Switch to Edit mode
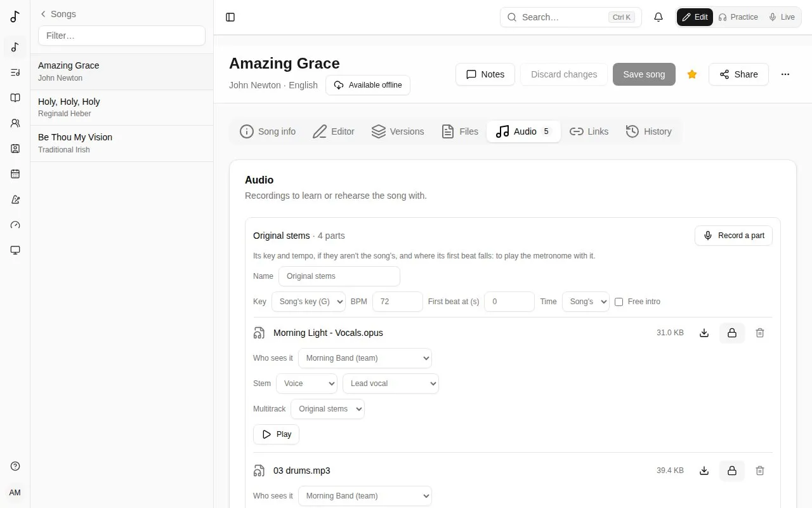Viewport: 812px width, 508px height. coord(695,17)
